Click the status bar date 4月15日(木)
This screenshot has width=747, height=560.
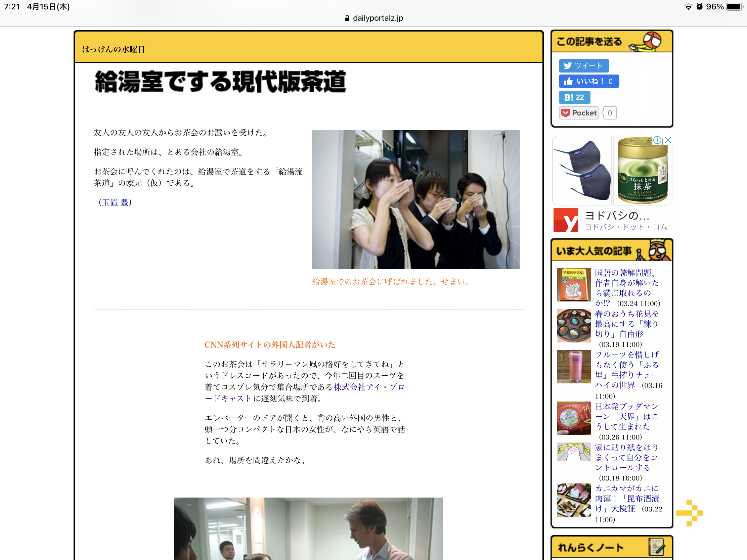tap(48, 7)
